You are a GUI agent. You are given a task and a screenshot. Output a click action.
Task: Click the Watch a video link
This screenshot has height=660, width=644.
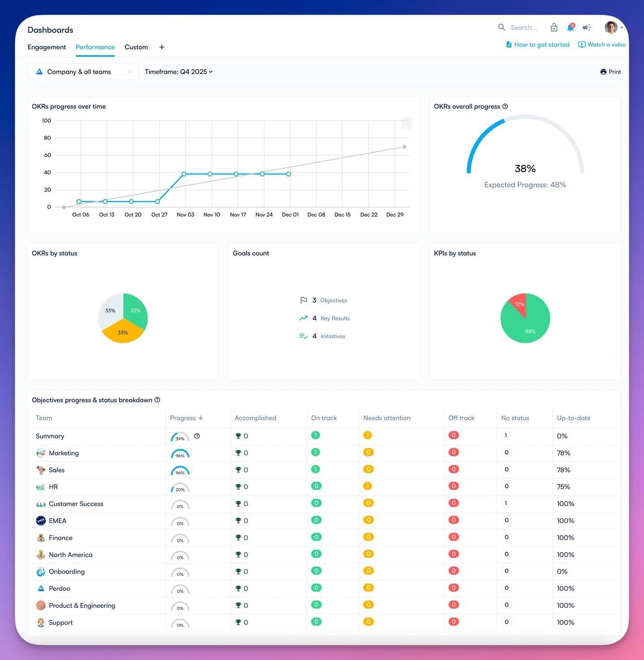(x=602, y=44)
